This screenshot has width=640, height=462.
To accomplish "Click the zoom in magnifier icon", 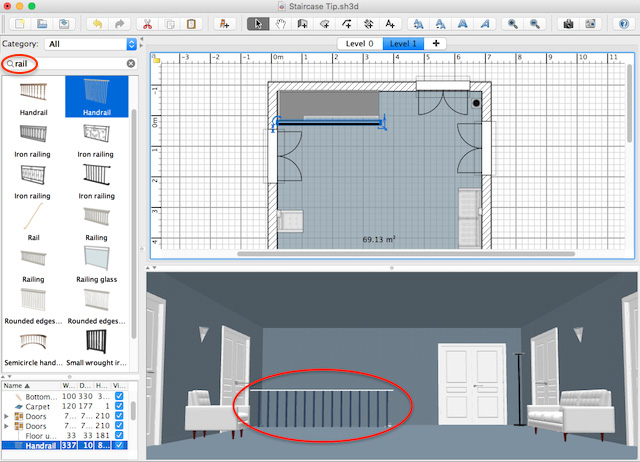I will 513,23.
